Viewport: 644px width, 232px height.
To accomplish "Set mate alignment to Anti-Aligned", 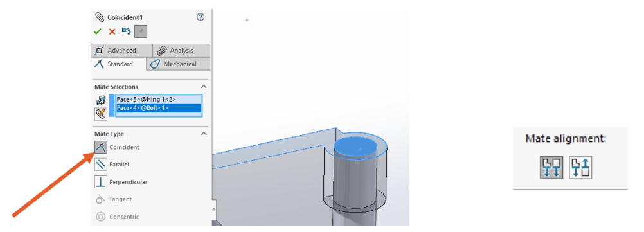I will 580,167.
